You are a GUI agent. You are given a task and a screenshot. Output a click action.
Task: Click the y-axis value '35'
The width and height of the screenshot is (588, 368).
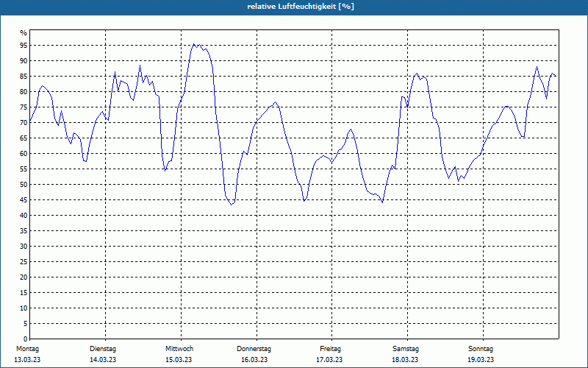point(24,231)
